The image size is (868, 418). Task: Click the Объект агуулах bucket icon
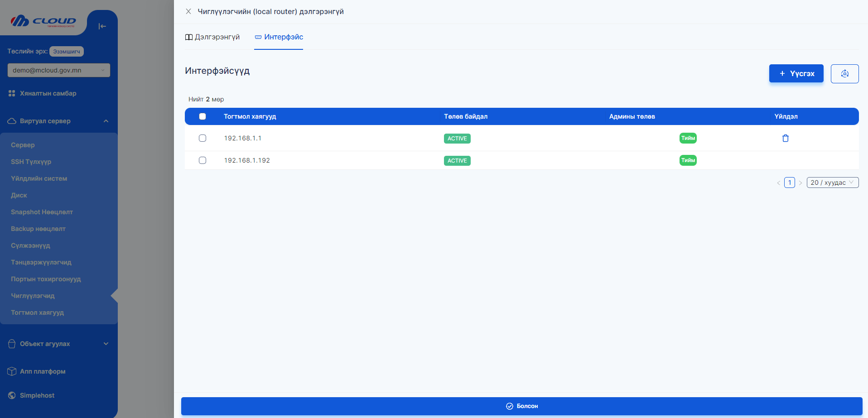point(12,344)
